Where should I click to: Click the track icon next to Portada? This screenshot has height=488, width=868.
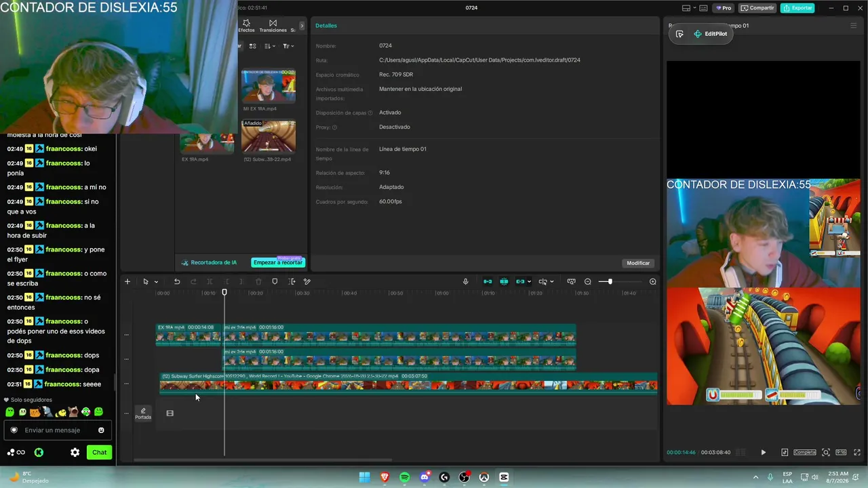pos(170,413)
